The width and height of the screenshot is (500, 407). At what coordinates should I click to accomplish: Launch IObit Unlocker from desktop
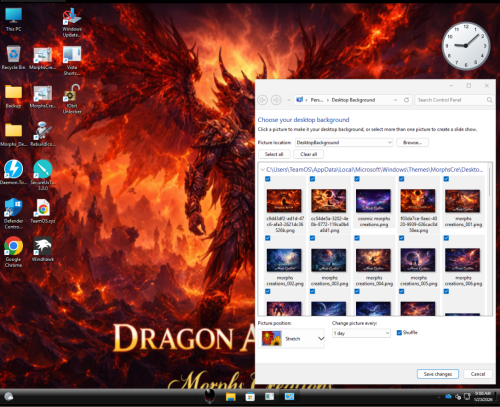click(x=72, y=99)
